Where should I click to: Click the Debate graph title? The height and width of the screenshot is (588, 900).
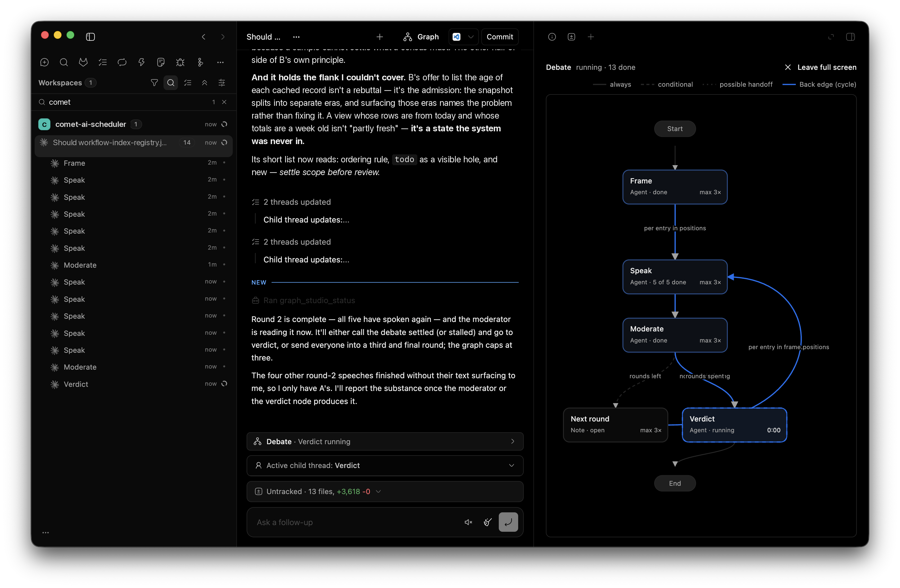[558, 67]
